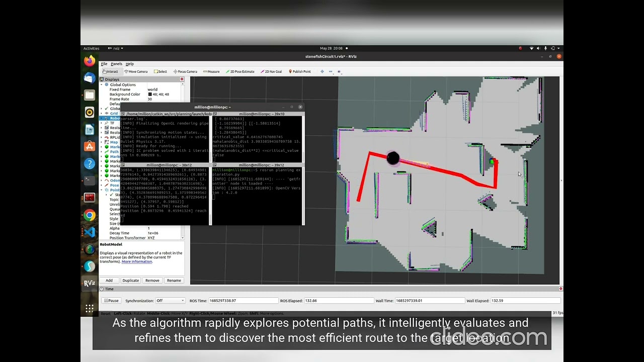The image size is (644, 362).
Task: Activate the Move Camera tool
Action: point(136,71)
